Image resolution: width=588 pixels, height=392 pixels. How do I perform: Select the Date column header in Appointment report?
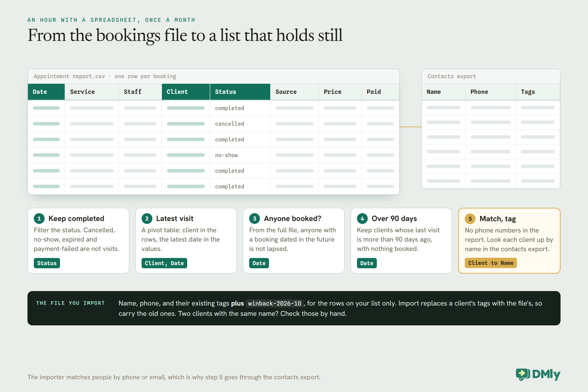(x=46, y=92)
